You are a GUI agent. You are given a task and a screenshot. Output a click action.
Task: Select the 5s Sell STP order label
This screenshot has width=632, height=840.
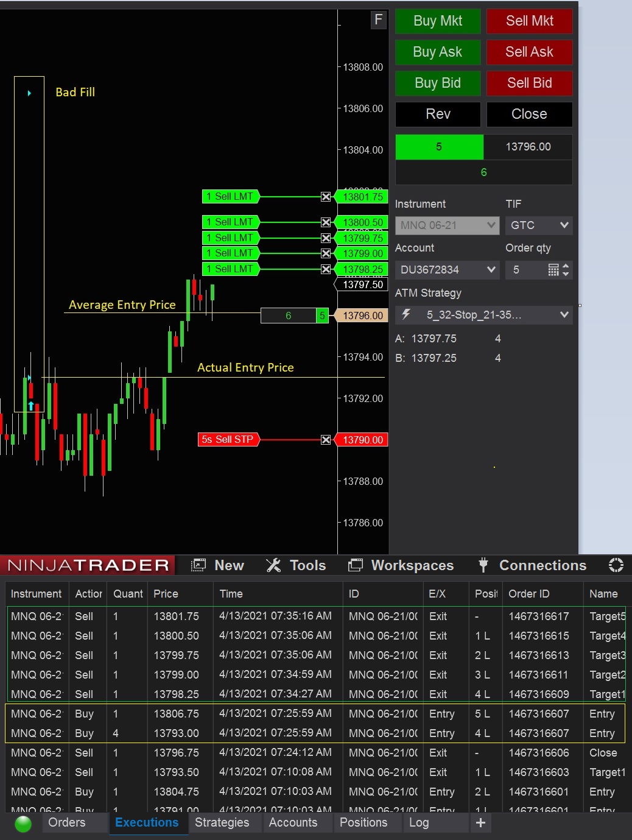coord(228,440)
